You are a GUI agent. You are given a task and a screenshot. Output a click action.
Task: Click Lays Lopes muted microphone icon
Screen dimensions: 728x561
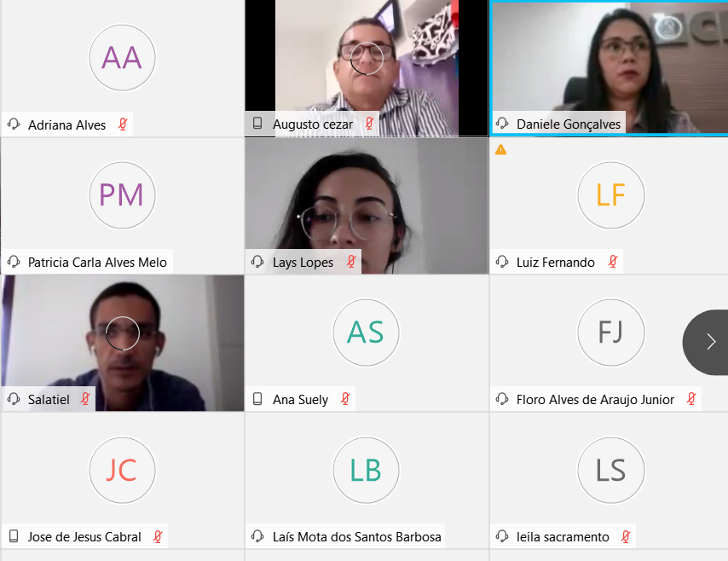click(351, 262)
